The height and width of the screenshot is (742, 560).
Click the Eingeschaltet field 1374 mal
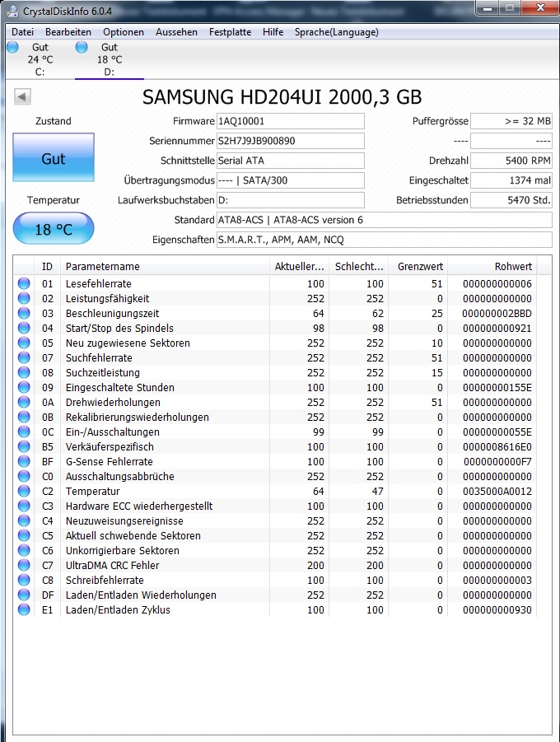[511, 180]
